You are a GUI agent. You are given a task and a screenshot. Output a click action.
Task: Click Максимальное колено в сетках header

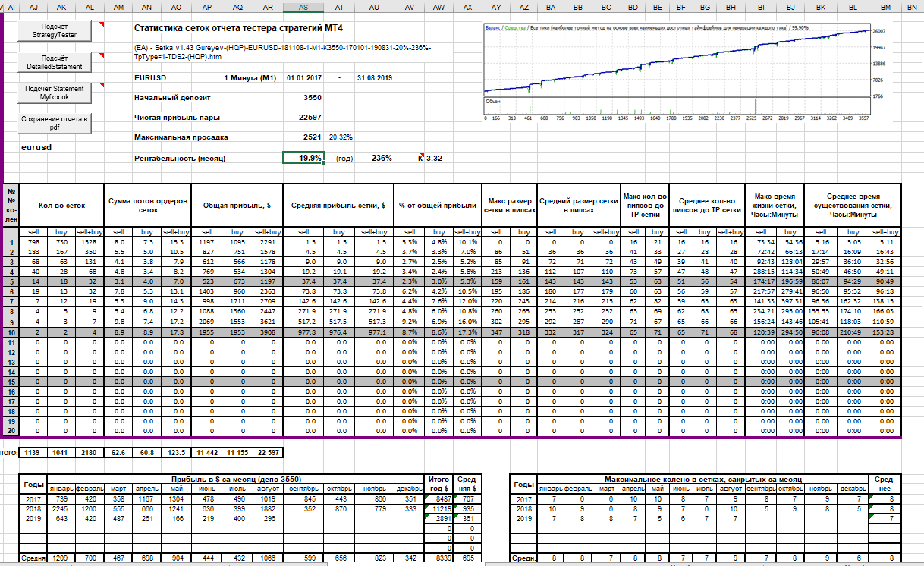(703, 480)
